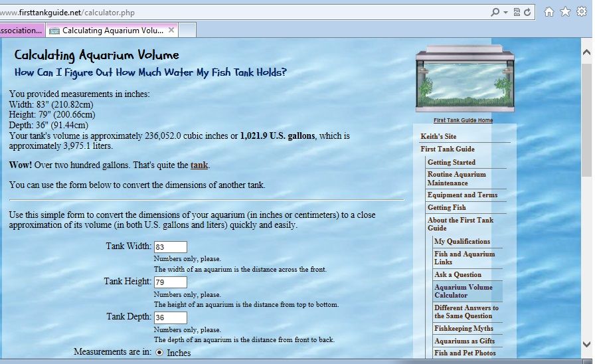Screen dimensions: 595x364
Task: Follow the bold 'tank' link in text
Action: pyautogui.click(x=199, y=165)
